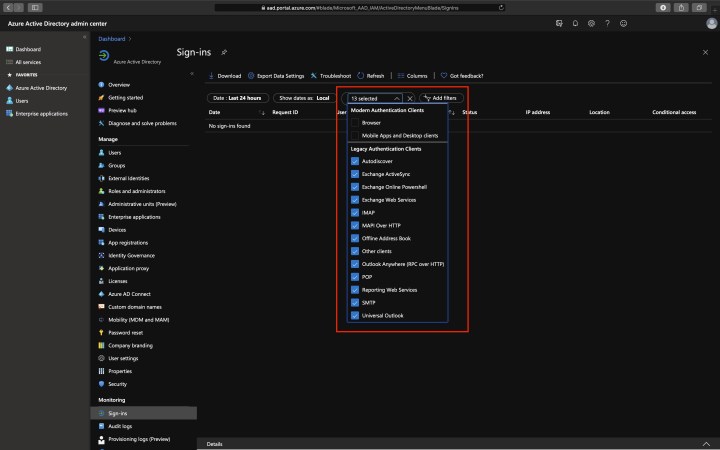Open the Columns chooser
Viewport: 720px width, 450px height.
pos(402,75)
